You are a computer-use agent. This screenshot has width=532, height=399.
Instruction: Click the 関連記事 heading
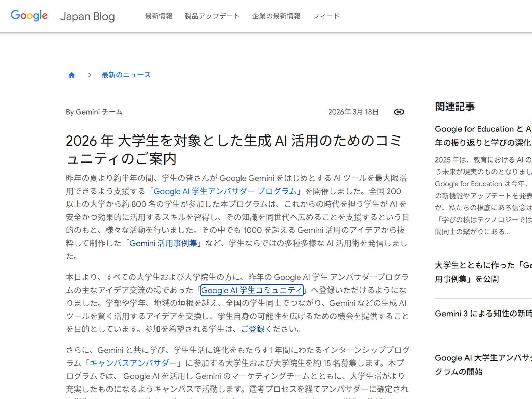pos(455,107)
